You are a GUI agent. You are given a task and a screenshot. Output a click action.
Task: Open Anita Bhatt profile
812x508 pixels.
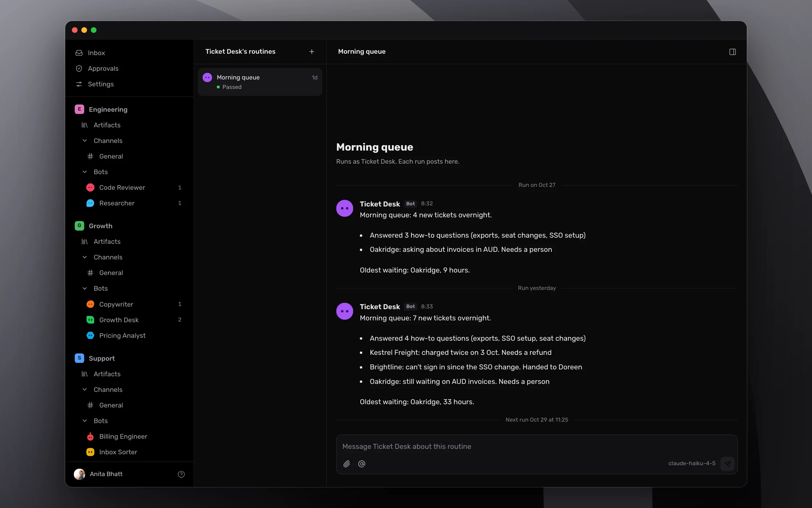(98, 474)
